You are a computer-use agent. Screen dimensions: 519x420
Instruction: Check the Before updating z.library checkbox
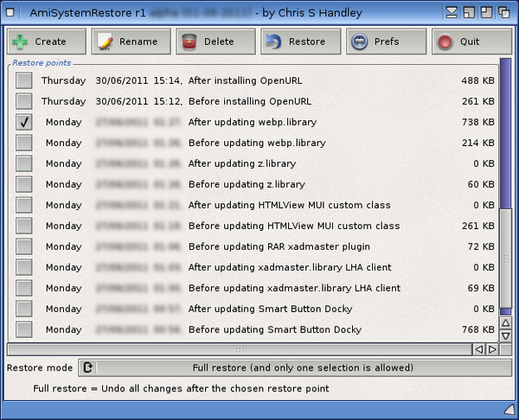(x=24, y=185)
